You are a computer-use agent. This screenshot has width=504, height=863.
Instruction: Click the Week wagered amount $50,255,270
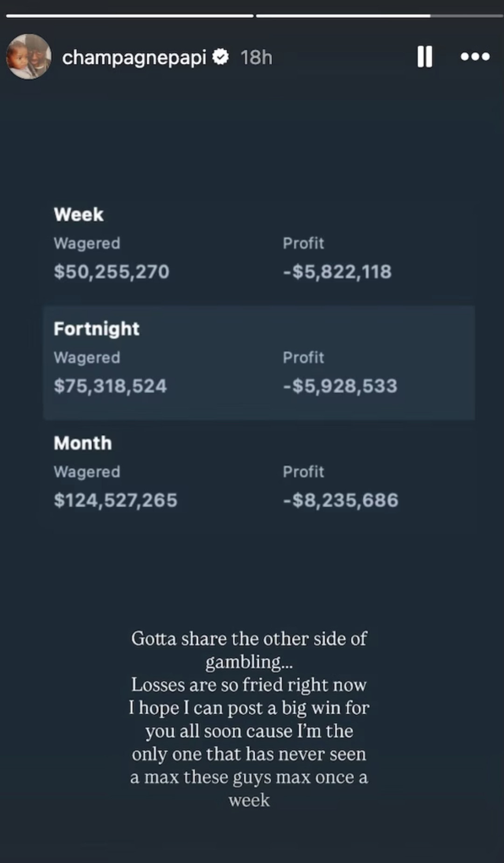pyautogui.click(x=112, y=272)
